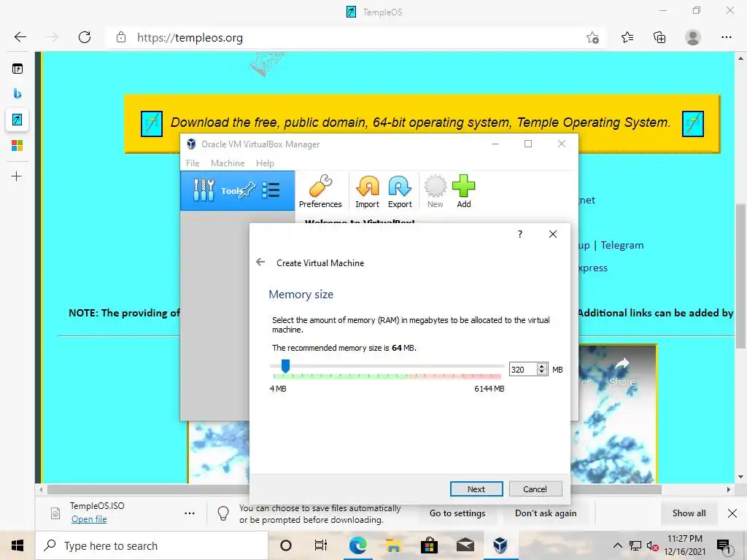Decrease memory with spinner down arrow
The image size is (747, 560).
542,372
